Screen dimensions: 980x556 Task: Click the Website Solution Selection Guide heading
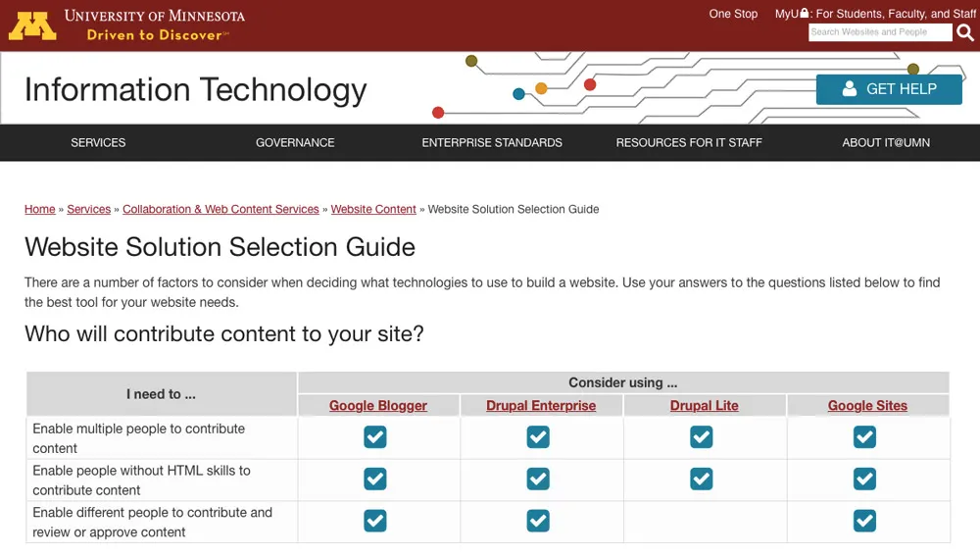(x=220, y=247)
